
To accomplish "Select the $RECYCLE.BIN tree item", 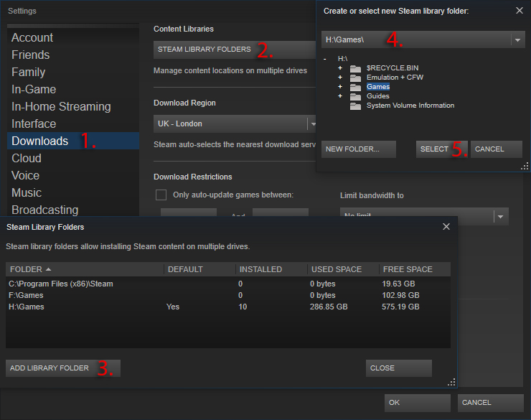I will [x=393, y=68].
